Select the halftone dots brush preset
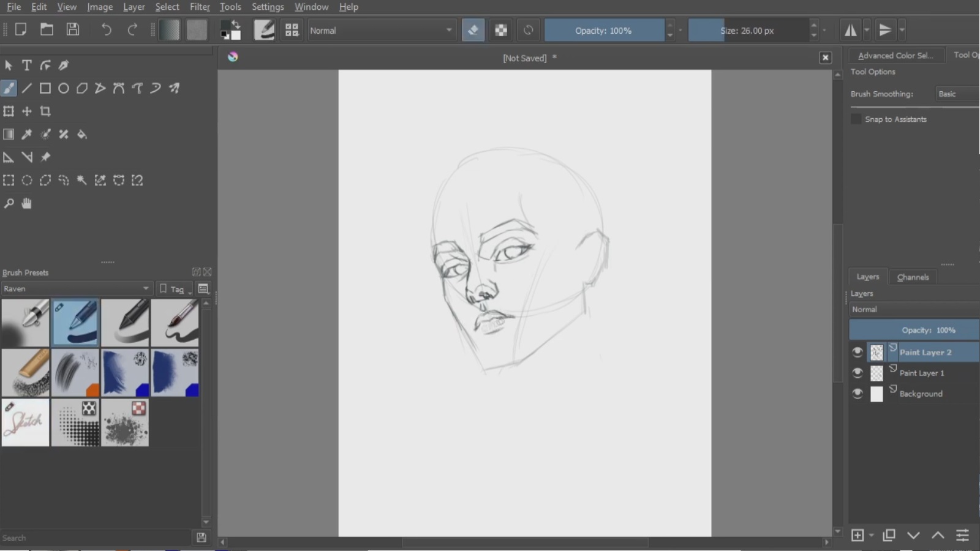980x551 pixels. 75,422
